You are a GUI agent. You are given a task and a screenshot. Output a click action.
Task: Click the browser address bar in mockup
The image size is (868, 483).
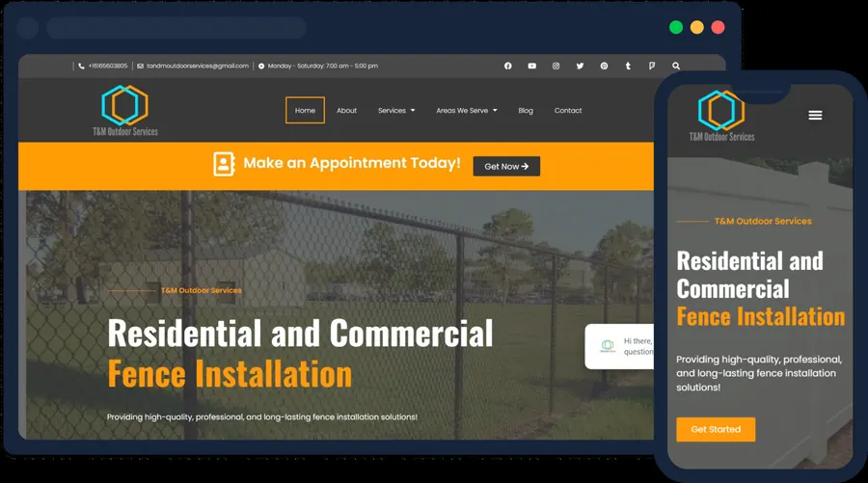pyautogui.click(x=176, y=28)
